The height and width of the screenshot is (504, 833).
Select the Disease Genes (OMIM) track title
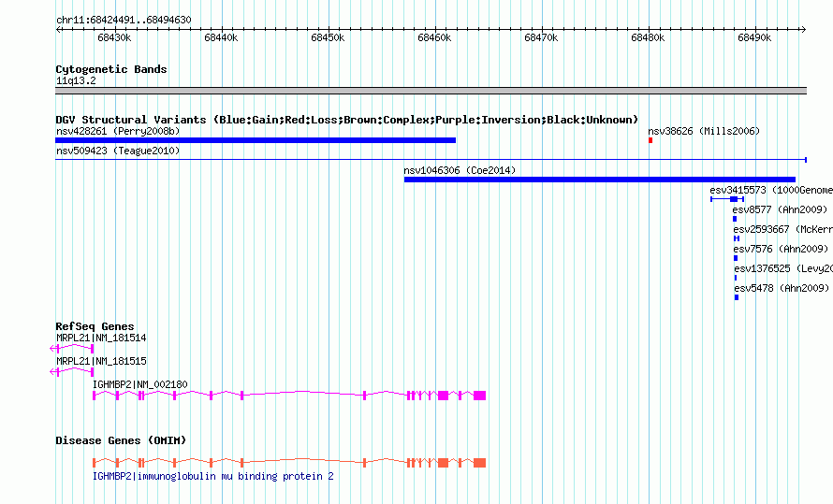click(x=121, y=440)
